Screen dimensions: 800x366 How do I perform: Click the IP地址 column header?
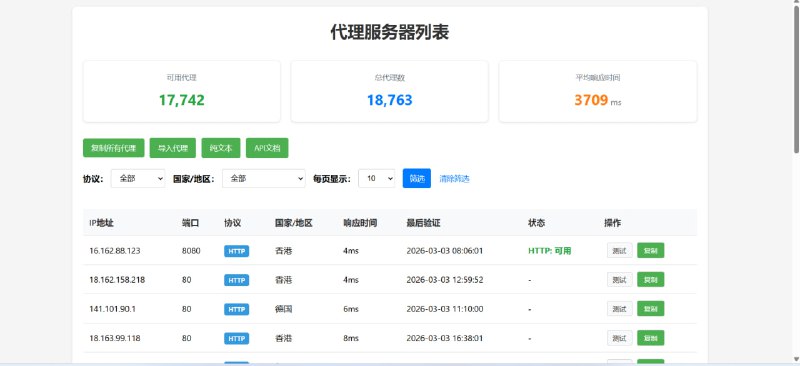(x=101, y=223)
